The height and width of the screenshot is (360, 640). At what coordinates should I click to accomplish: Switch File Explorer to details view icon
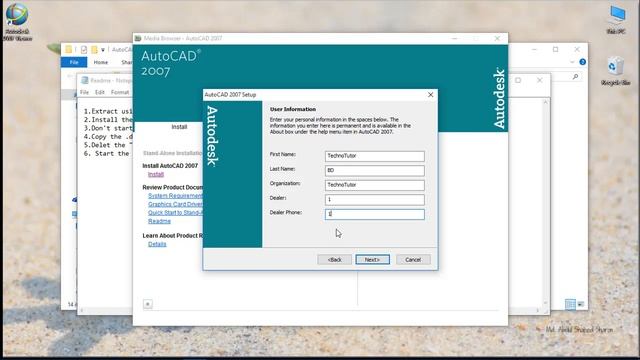pyautogui.click(x=570, y=304)
